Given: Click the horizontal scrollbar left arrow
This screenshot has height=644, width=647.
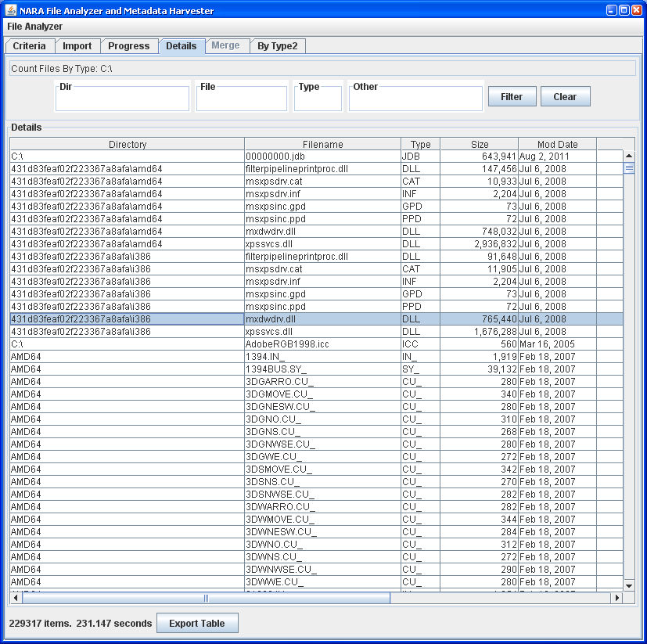Looking at the screenshot, I should pos(15,598).
